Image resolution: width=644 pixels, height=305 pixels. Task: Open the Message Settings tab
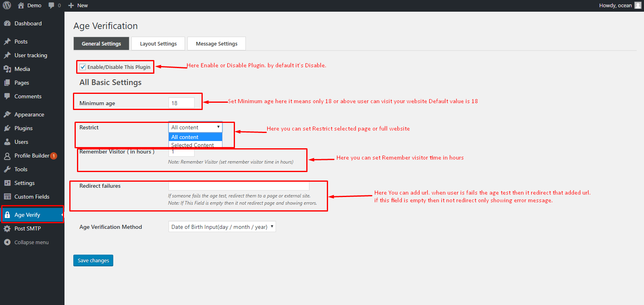click(216, 44)
